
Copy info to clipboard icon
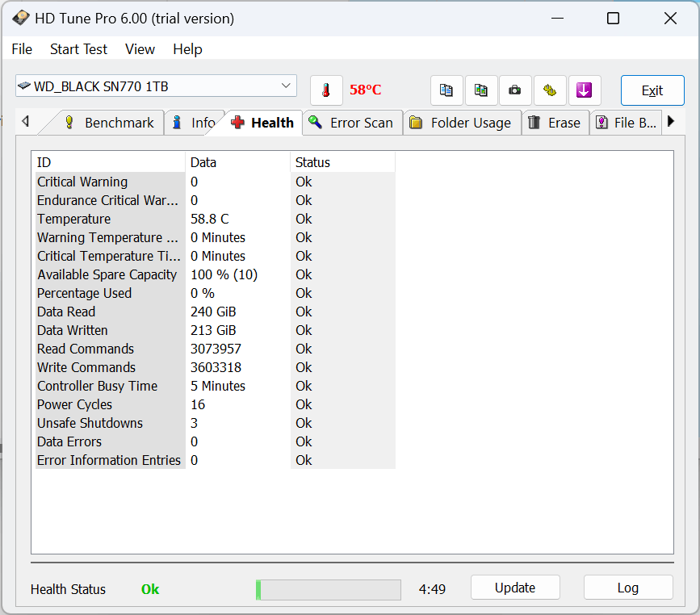pos(446,90)
